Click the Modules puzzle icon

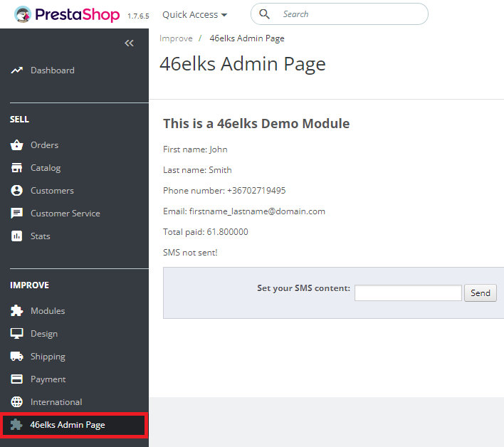(17, 311)
